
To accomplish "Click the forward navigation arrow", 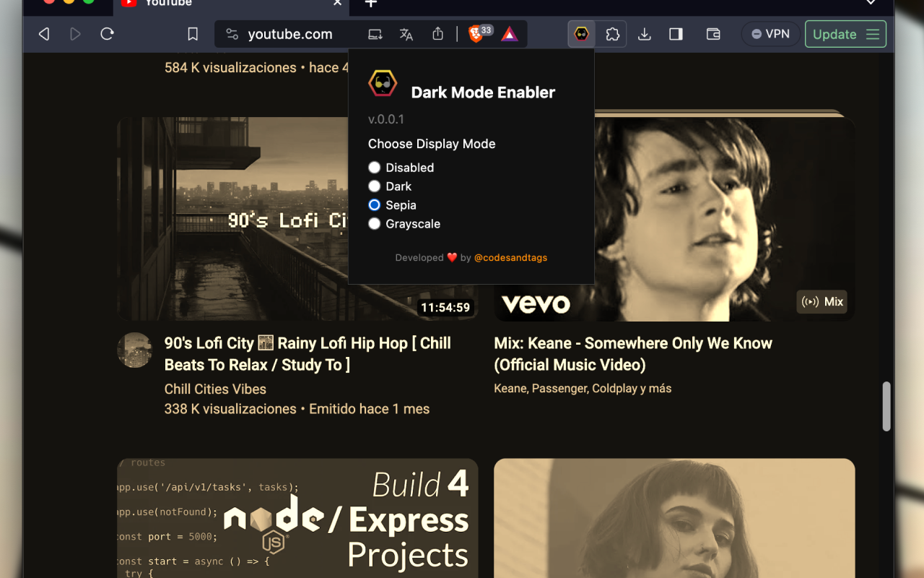I will click(75, 34).
